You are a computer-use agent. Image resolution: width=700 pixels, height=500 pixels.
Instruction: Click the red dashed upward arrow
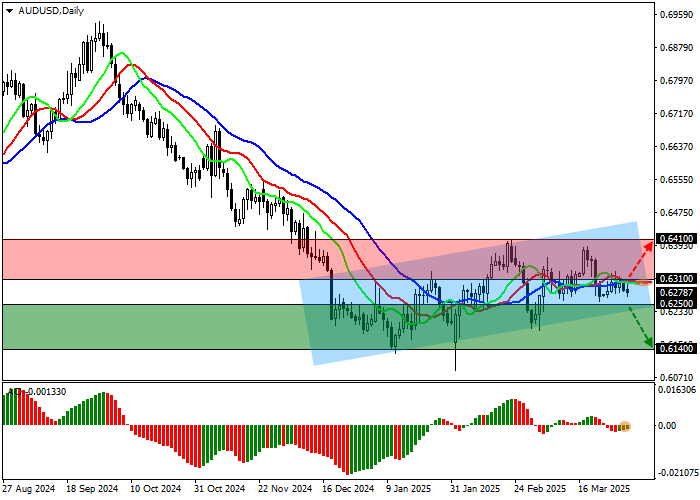point(641,261)
